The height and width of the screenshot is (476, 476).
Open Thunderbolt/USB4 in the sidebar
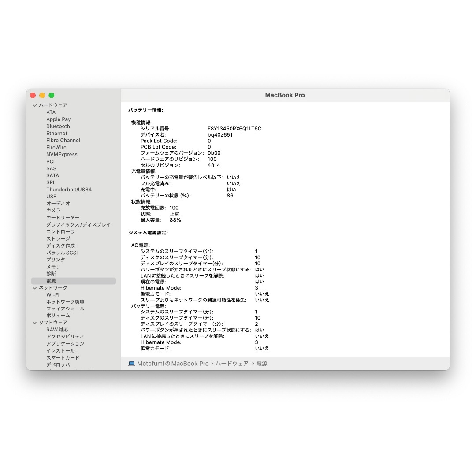tap(69, 190)
